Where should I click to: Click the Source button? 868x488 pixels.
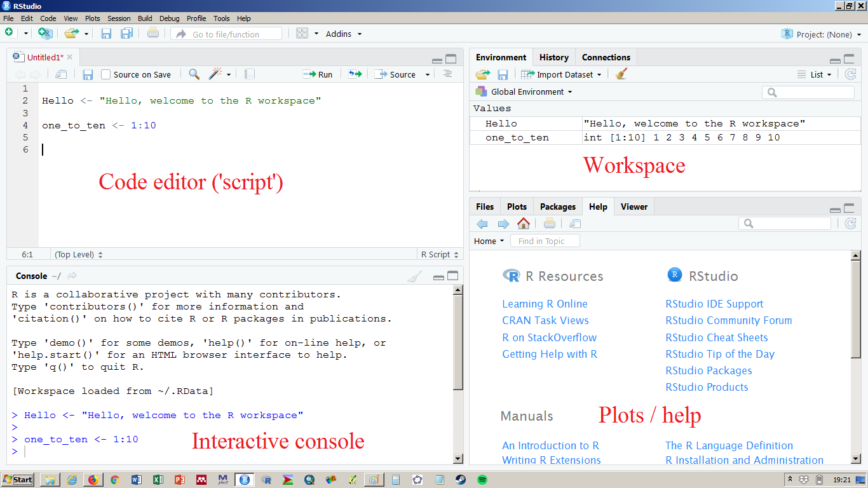(x=395, y=74)
